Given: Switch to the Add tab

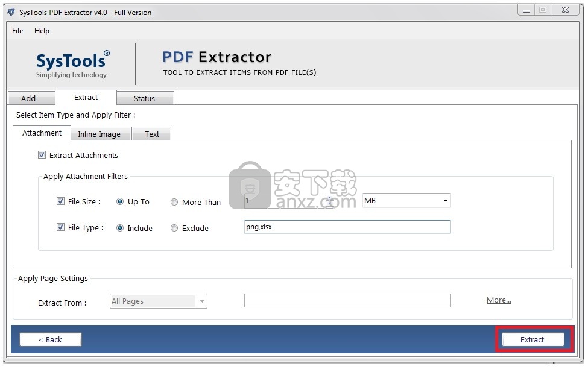Looking at the screenshot, I should click(x=31, y=98).
